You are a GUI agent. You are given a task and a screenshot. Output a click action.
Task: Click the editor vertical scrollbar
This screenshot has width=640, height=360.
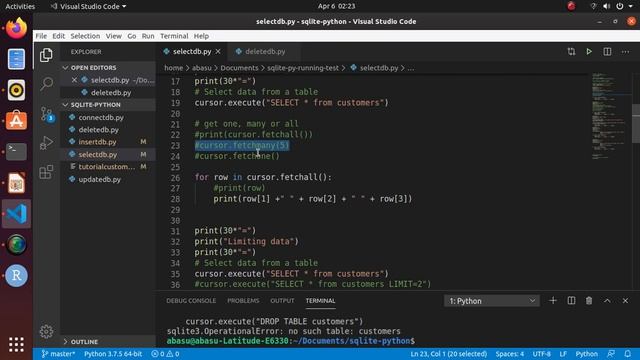coord(636,124)
